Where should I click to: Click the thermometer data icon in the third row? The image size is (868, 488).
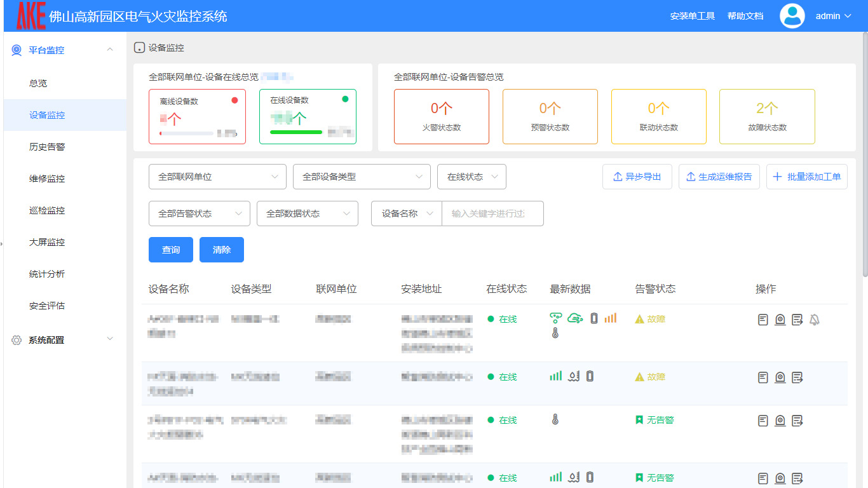[555, 420]
